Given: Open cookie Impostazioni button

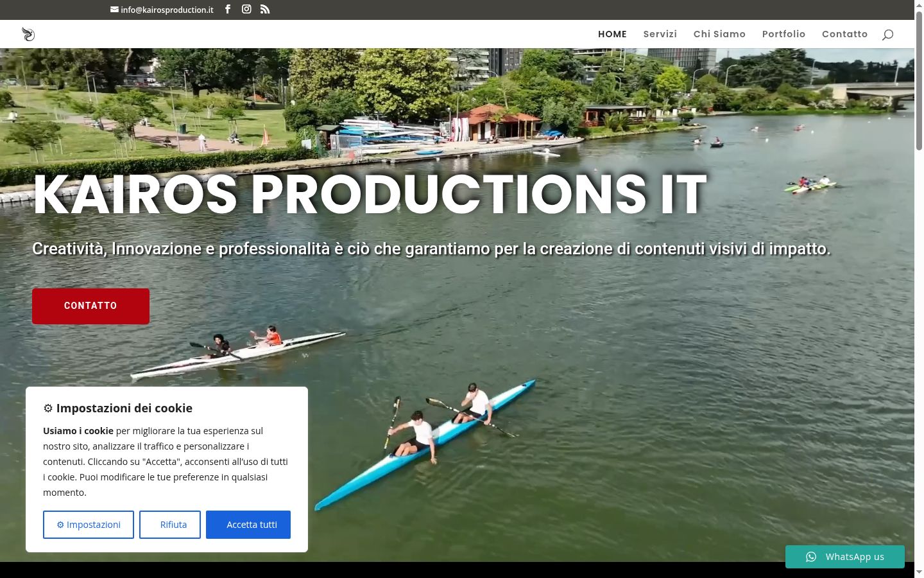Looking at the screenshot, I should 89,525.
